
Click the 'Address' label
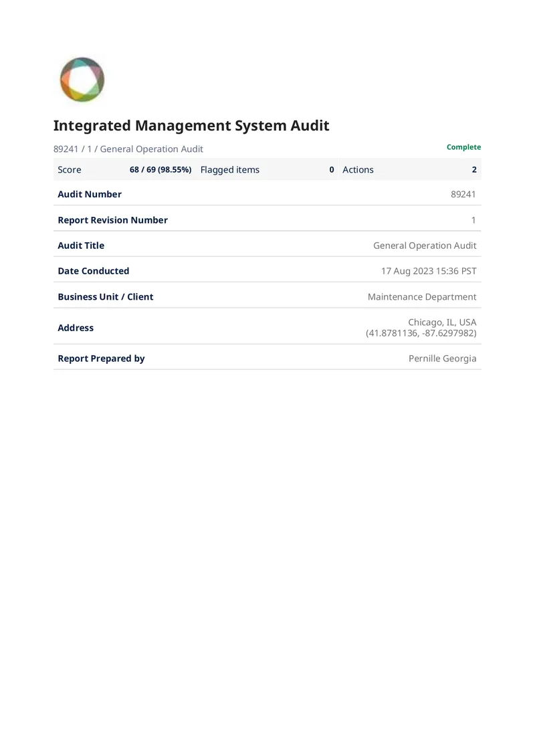tap(76, 328)
